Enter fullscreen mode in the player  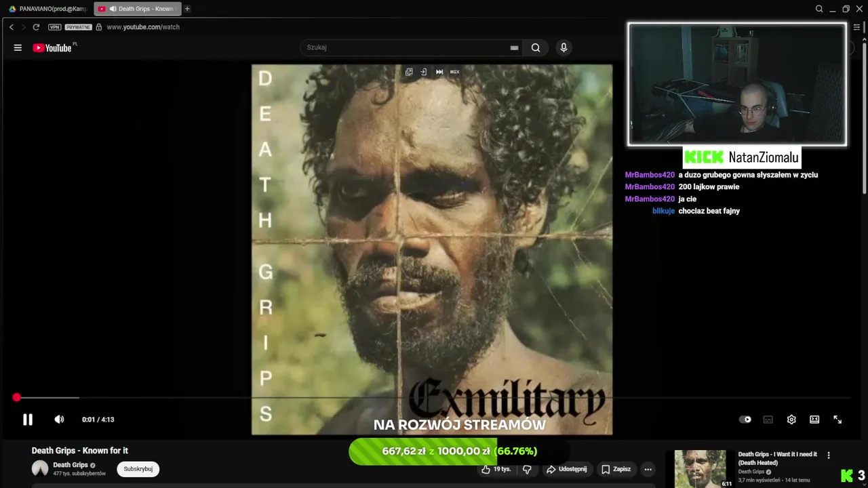837,420
